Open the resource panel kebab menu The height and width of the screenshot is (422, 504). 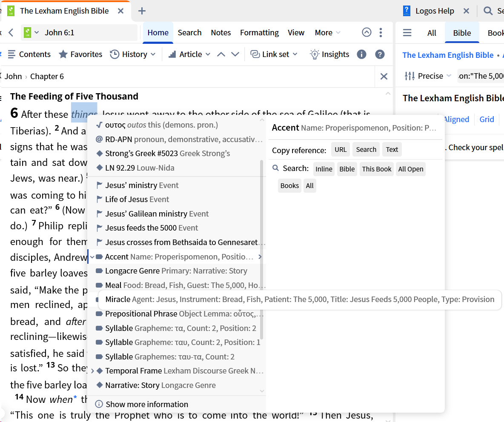(381, 32)
